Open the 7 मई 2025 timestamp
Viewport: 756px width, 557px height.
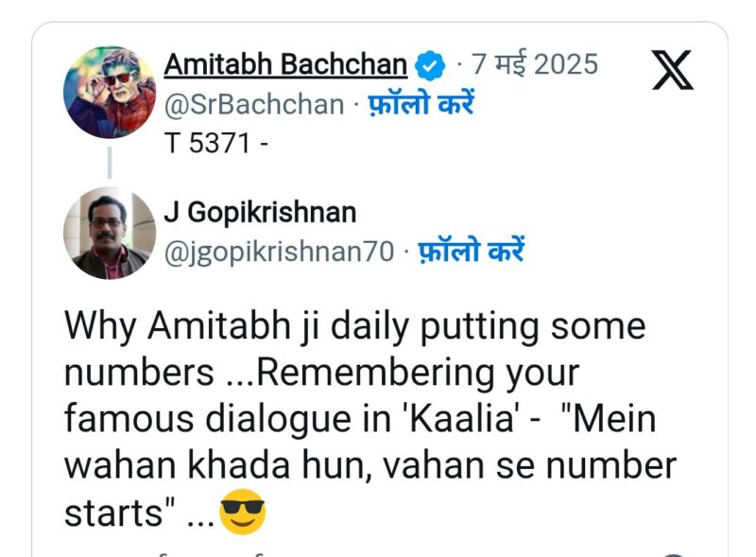click(x=535, y=63)
